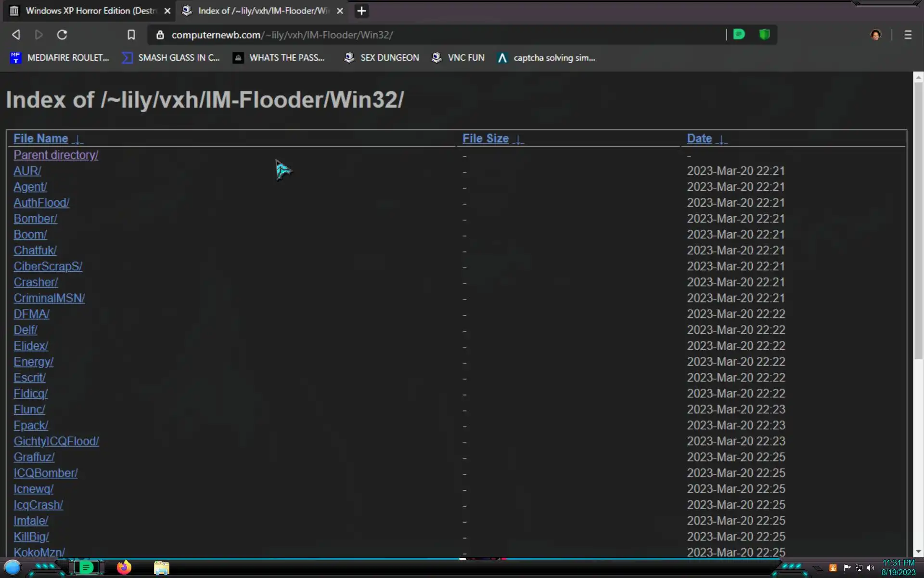
Task: Click the green chat bubble icon in address bar
Action: pyautogui.click(x=739, y=35)
